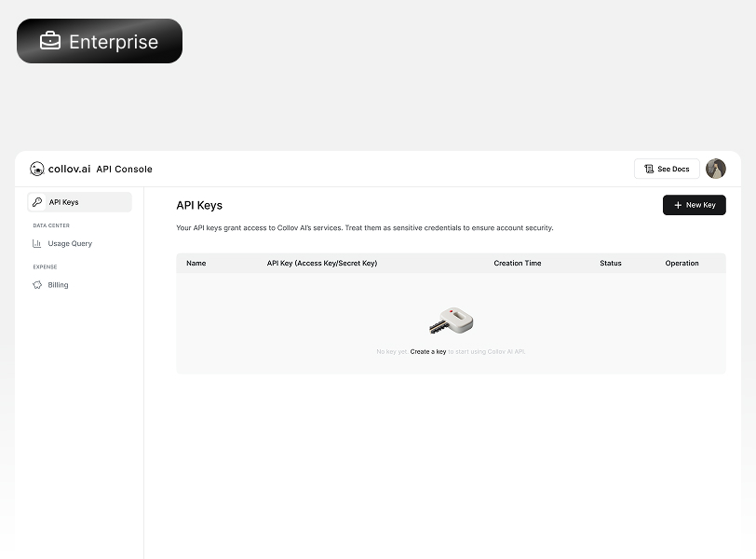Image resolution: width=756 pixels, height=559 pixels.
Task: Select Usage Query under Data Center
Action: click(x=69, y=243)
